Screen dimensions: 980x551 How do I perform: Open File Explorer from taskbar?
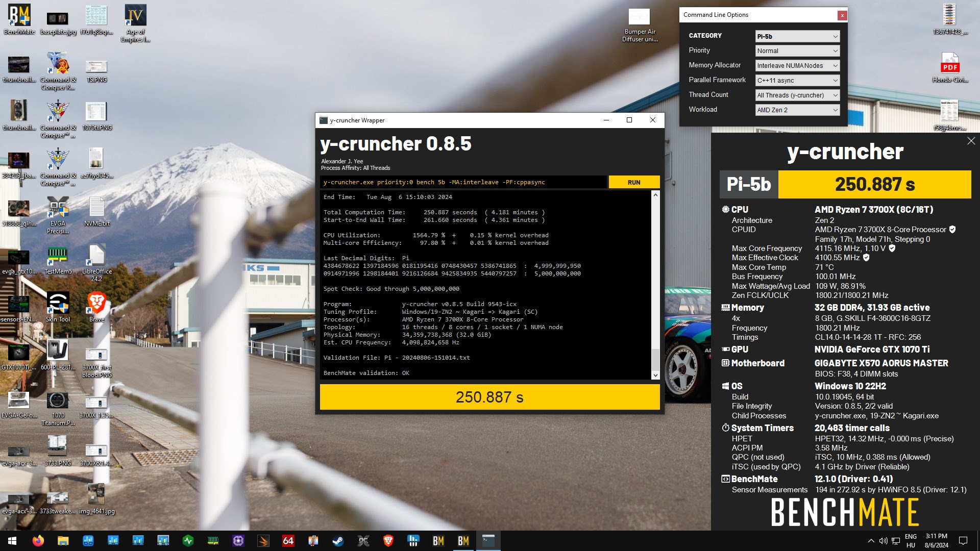(63, 541)
